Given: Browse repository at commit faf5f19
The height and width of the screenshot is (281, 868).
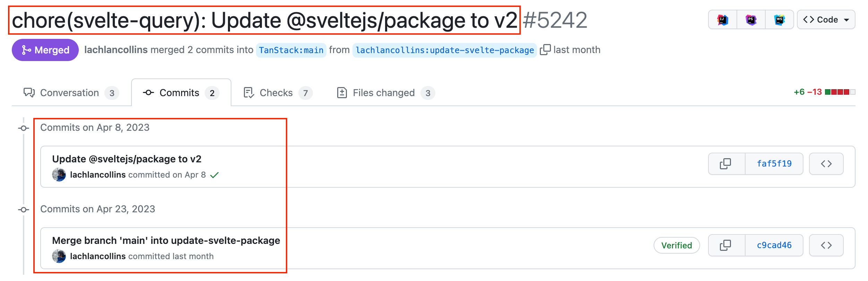Looking at the screenshot, I should [826, 164].
